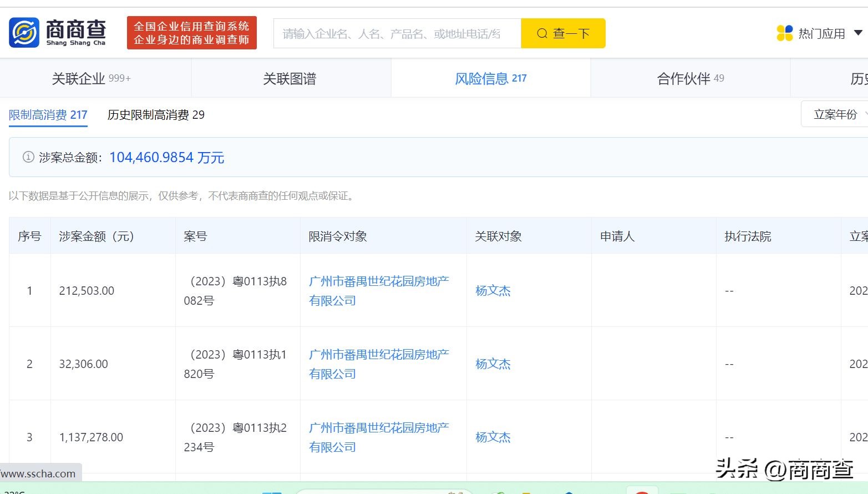This screenshot has width=868, height=494.
Task: Click the 全国企业信用查询系统 red banner
Action: pyautogui.click(x=191, y=32)
